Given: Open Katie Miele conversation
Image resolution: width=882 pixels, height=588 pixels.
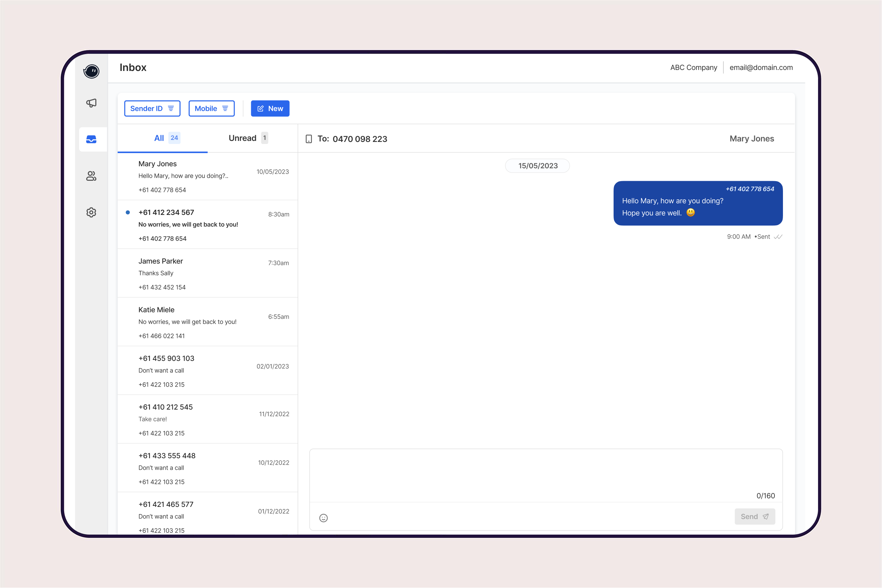Looking at the screenshot, I should click(208, 322).
